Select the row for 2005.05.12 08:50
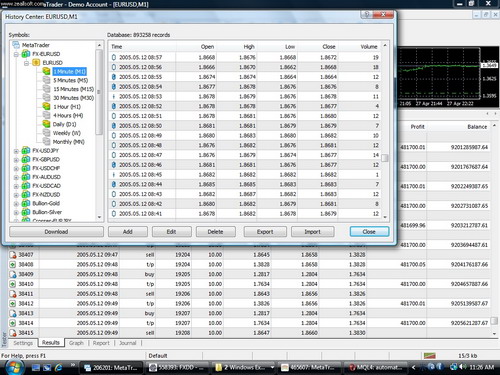500x375 pixels. tap(245, 126)
